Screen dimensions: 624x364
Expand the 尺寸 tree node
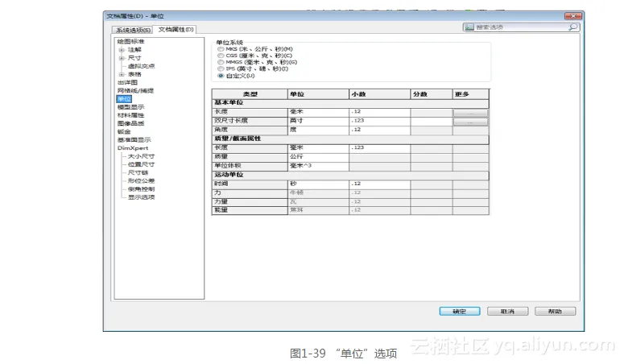122,58
